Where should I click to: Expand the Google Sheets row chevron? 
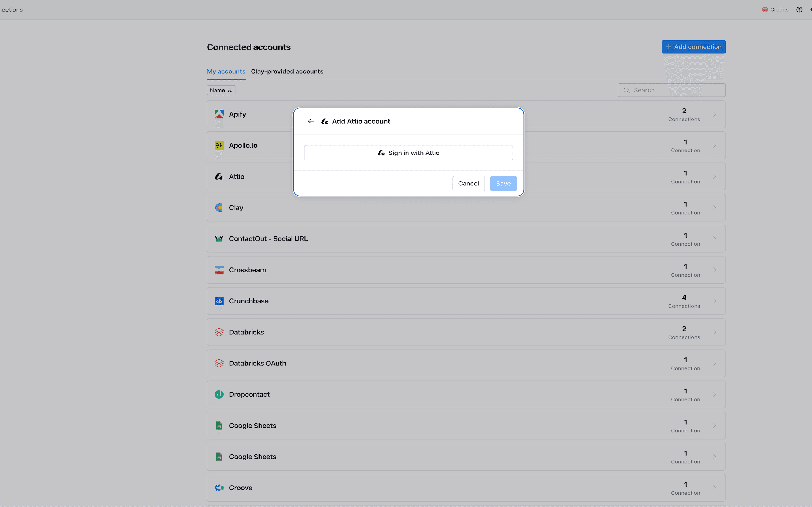(x=714, y=426)
